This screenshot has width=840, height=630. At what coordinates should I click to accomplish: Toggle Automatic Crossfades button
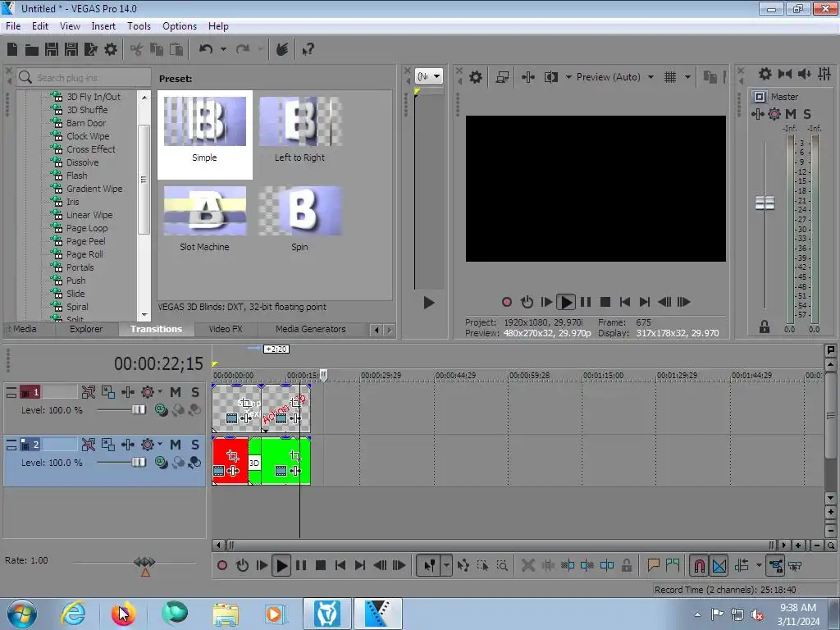pyautogui.click(x=719, y=565)
